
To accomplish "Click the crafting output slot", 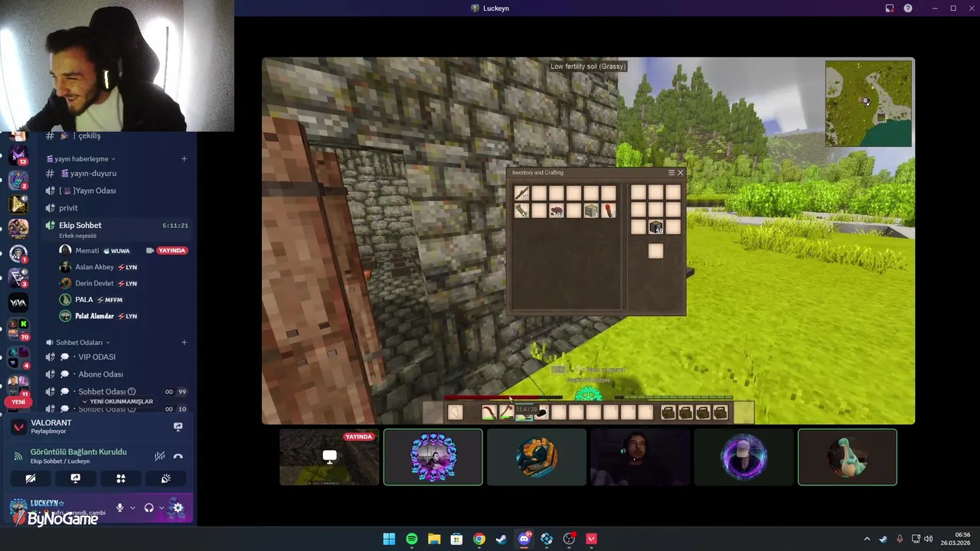I will 655,251.
